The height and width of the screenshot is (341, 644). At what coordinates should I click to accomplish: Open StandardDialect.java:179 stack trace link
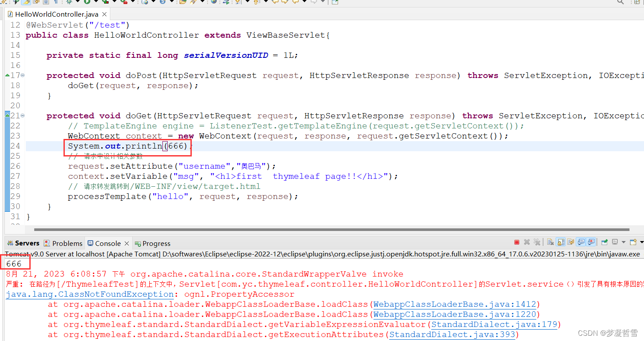(494, 324)
